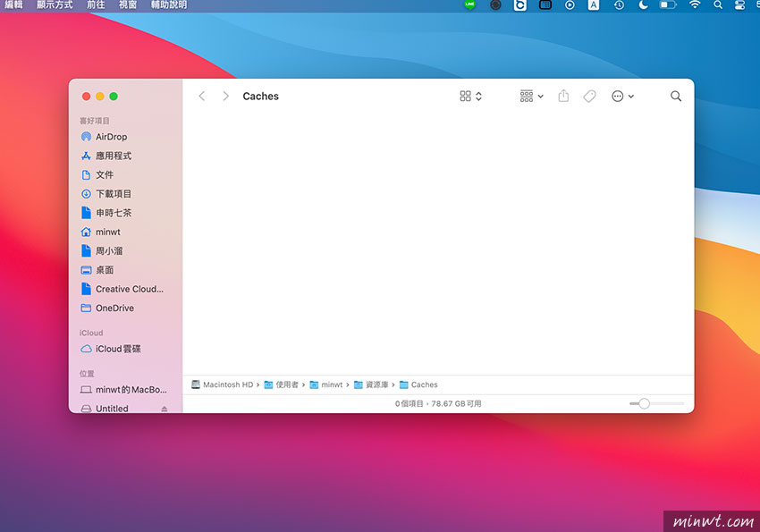Viewport: 760px width, 532px height.
Task: Search the Caches folder with the magnifier
Action: point(676,96)
